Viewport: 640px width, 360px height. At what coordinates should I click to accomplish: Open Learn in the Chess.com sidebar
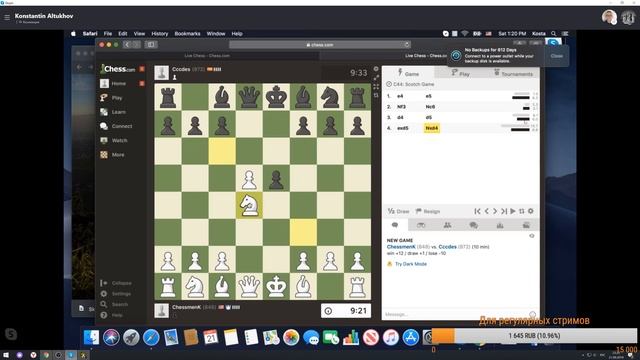click(x=118, y=112)
